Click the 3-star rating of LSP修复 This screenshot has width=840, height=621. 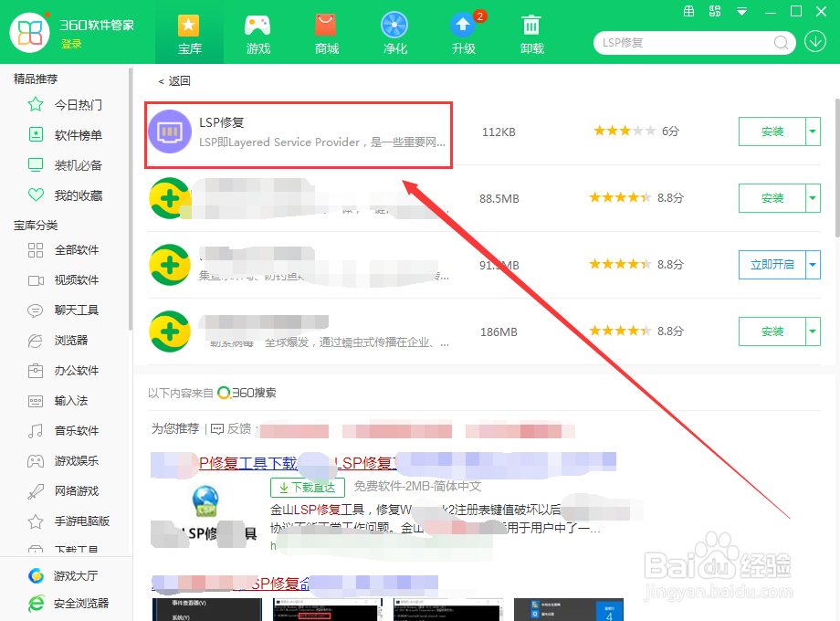point(625,131)
